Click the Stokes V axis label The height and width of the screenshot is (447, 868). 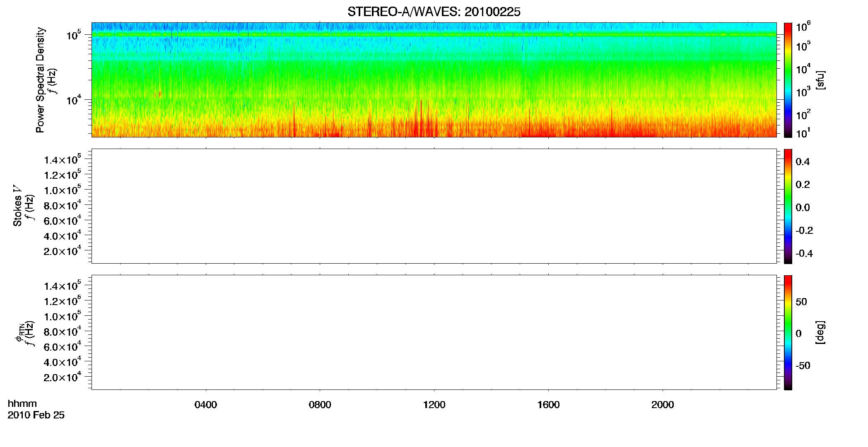tap(17, 206)
